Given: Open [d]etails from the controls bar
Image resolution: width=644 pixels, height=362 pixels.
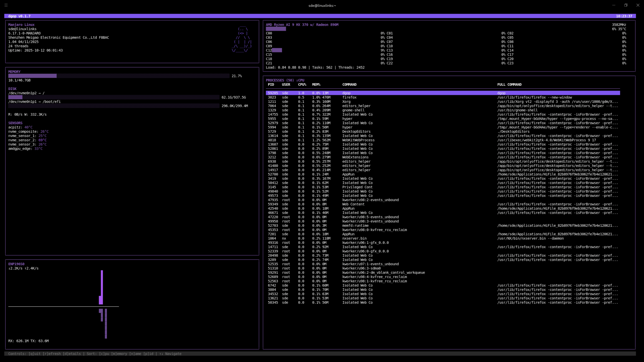Looking at the screenshot, I should [x=71, y=354].
